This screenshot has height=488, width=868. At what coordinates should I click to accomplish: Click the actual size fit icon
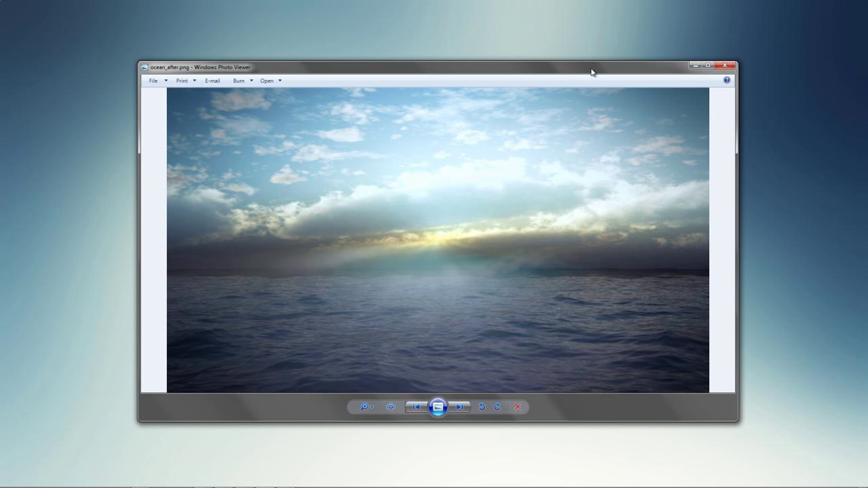[x=391, y=407]
